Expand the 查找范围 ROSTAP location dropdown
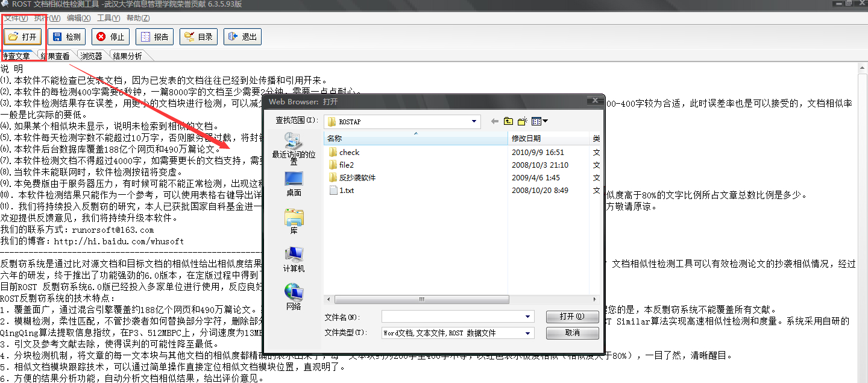 475,121
